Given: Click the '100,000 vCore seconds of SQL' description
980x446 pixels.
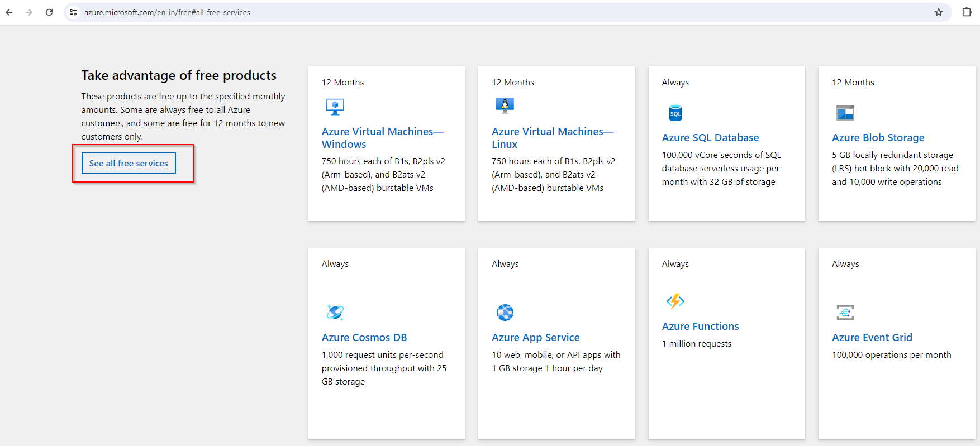Looking at the screenshot, I should tap(721, 168).
